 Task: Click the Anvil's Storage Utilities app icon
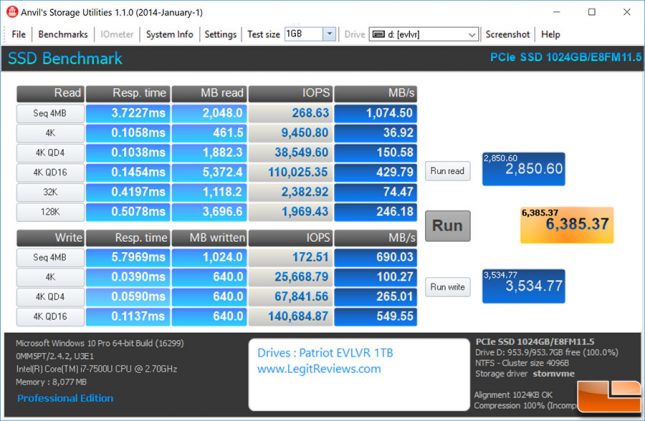pos(12,12)
